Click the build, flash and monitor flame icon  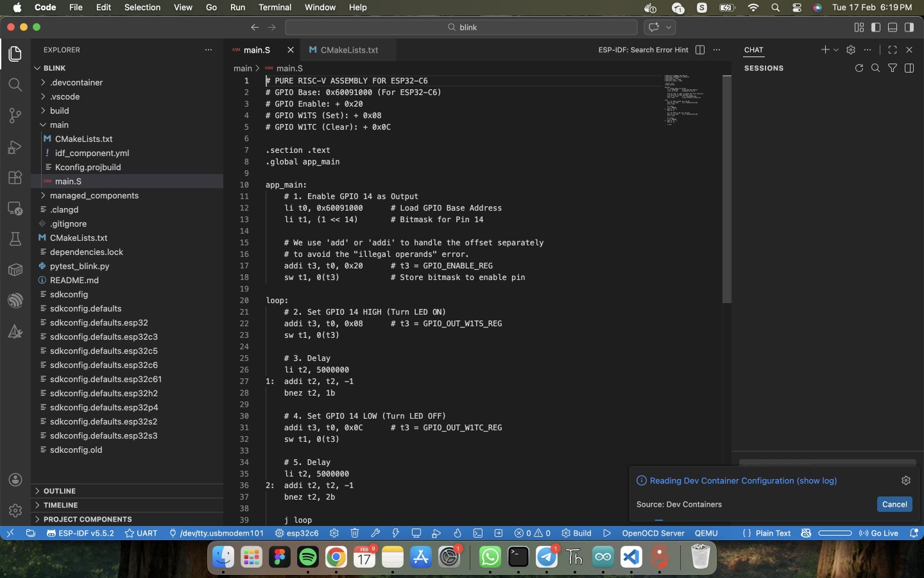click(458, 533)
